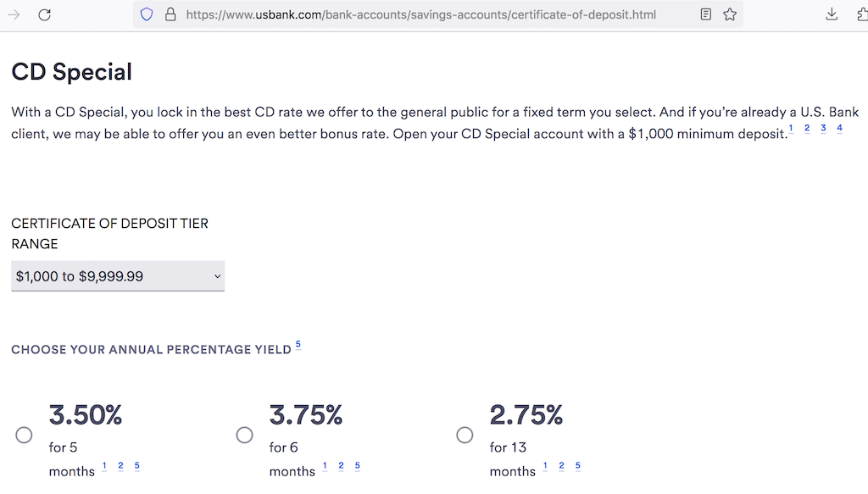
Task: Open footnote 1 under the 5 months option
Action: click(x=103, y=465)
